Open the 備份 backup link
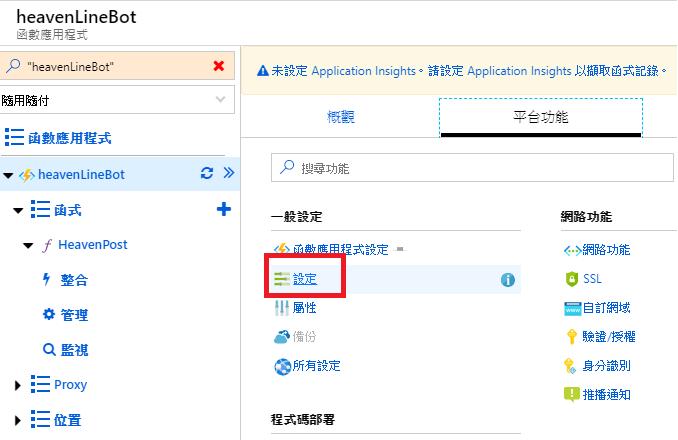 point(304,336)
